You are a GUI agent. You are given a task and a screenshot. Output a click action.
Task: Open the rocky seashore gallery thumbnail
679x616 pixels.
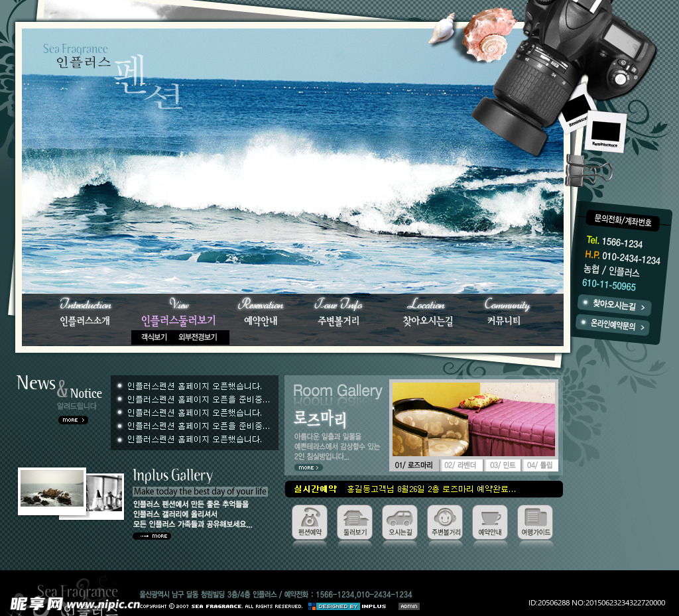tap(52, 490)
